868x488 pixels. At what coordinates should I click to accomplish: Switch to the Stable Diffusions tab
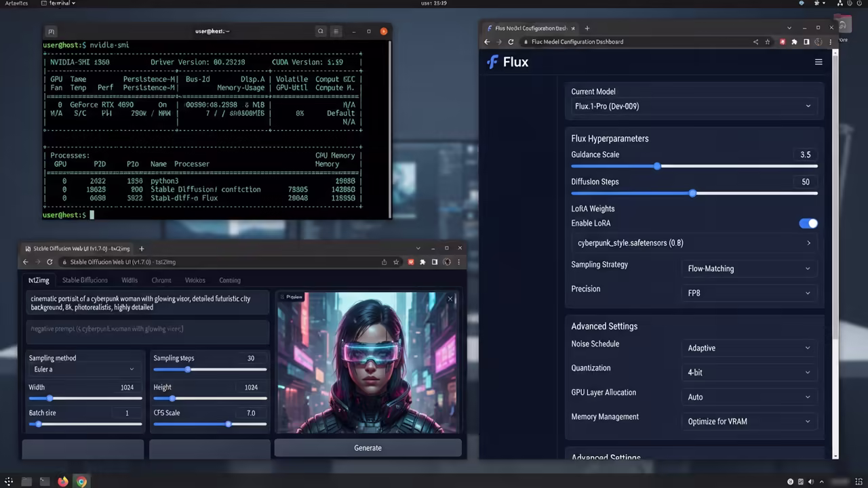pos(85,280)
